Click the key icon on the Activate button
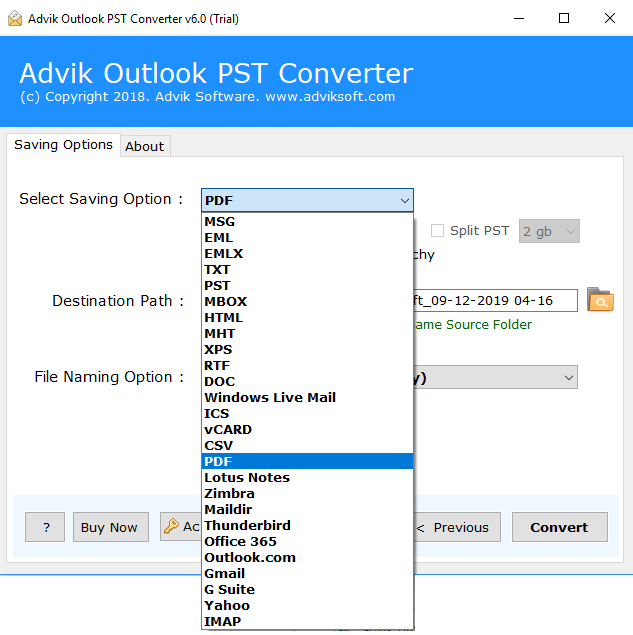Screen dimensions: 633x635 (171, 526)
